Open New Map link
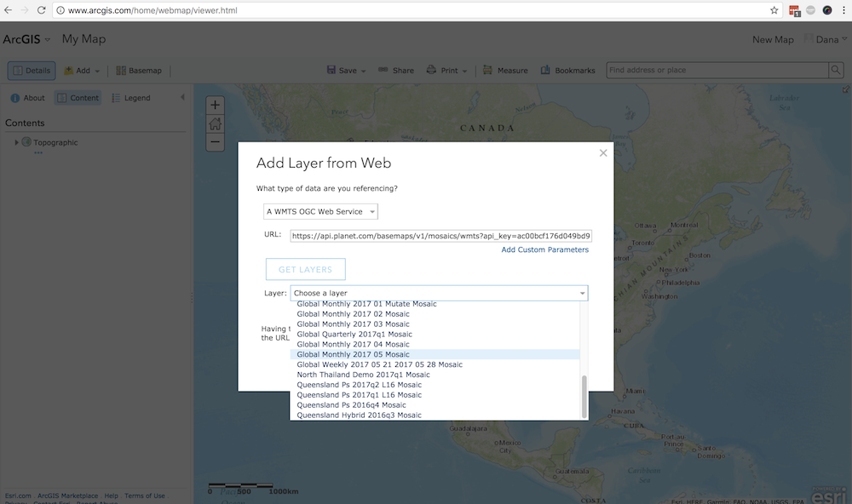This screenshot has height=504, width=852. click(773, 39)
